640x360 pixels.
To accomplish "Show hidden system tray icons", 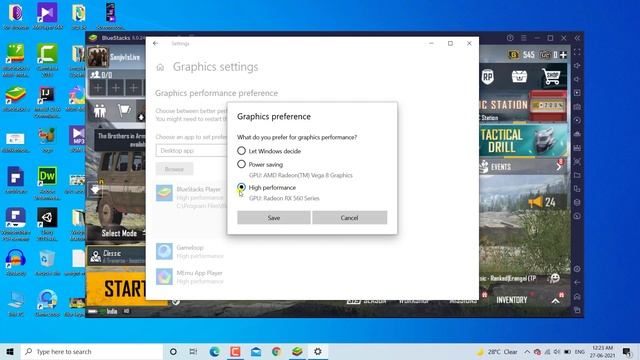I will click(x=527, y=352).
